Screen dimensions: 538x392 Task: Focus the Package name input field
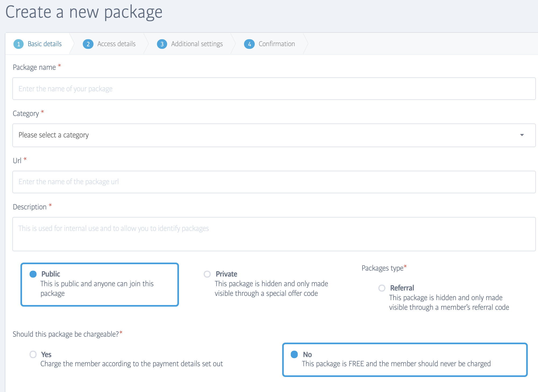click(x=274, y=89)
